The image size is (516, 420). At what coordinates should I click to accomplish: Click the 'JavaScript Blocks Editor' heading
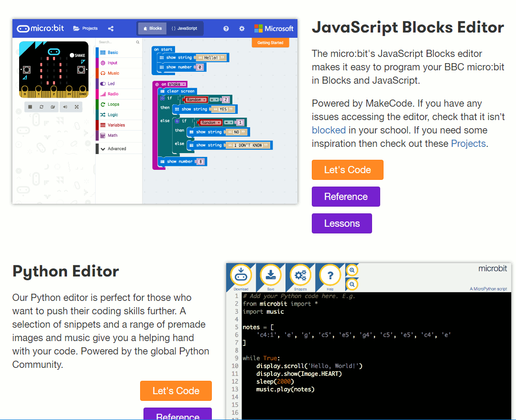pos(408,27)
